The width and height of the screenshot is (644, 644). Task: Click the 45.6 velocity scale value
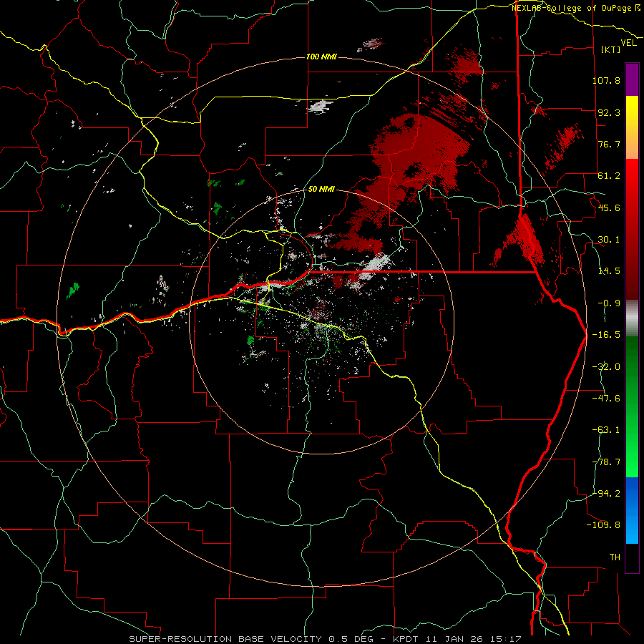pyautogui.click(x=609, y=208)
